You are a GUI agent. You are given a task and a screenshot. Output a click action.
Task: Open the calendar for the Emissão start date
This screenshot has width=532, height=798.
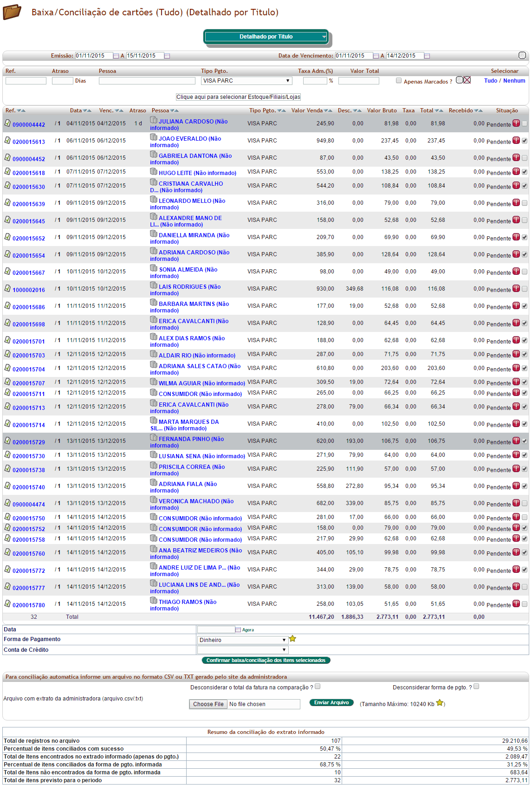click(116, 56)
